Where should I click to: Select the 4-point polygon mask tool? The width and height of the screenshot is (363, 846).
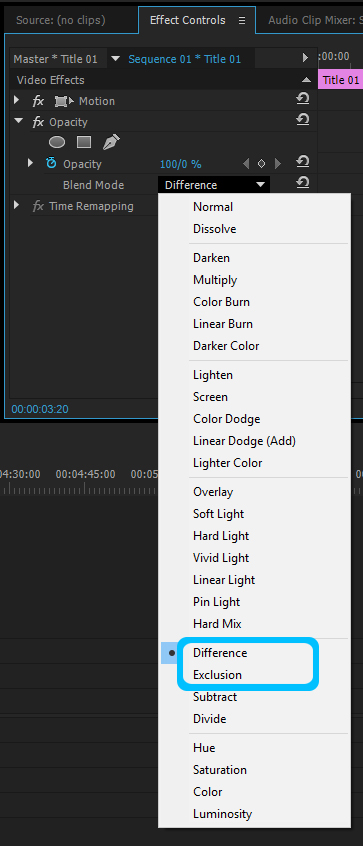[x=84, y=142]
